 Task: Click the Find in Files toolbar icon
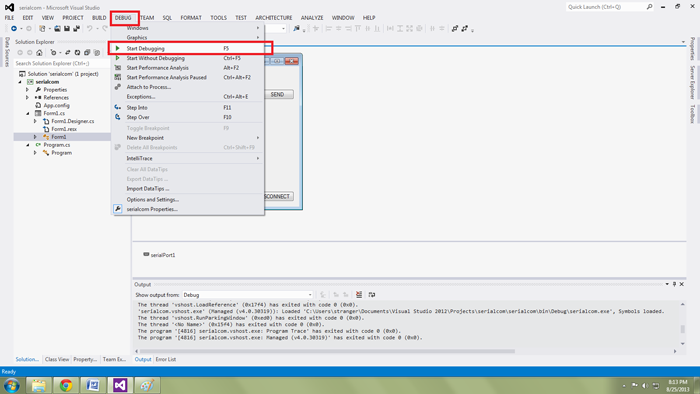coord(296,29)
